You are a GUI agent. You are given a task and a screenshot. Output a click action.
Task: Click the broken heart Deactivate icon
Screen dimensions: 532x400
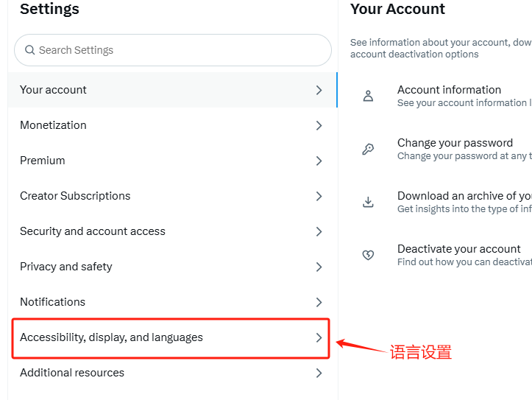pos(368,255)
